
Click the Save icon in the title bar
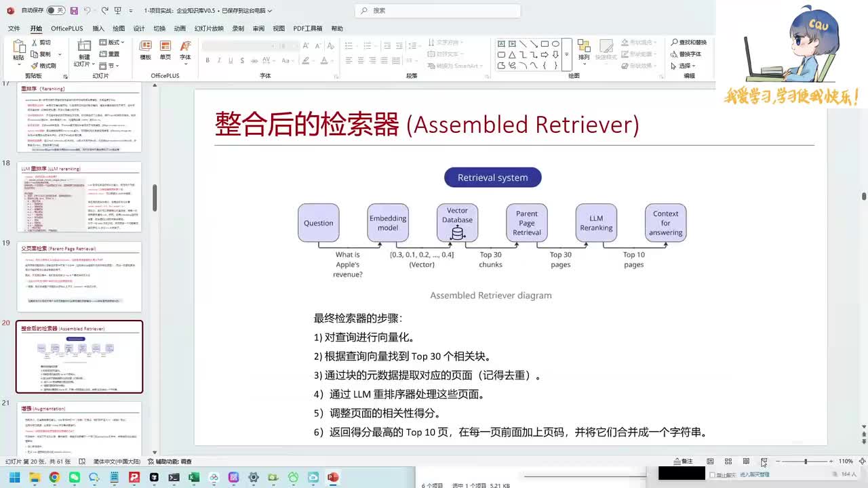[x=74, y=10]
